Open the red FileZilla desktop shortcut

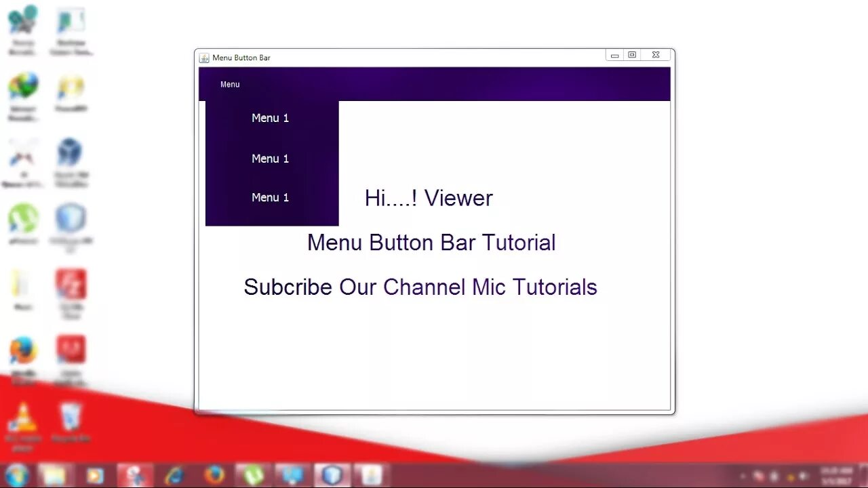coord(71,293)
